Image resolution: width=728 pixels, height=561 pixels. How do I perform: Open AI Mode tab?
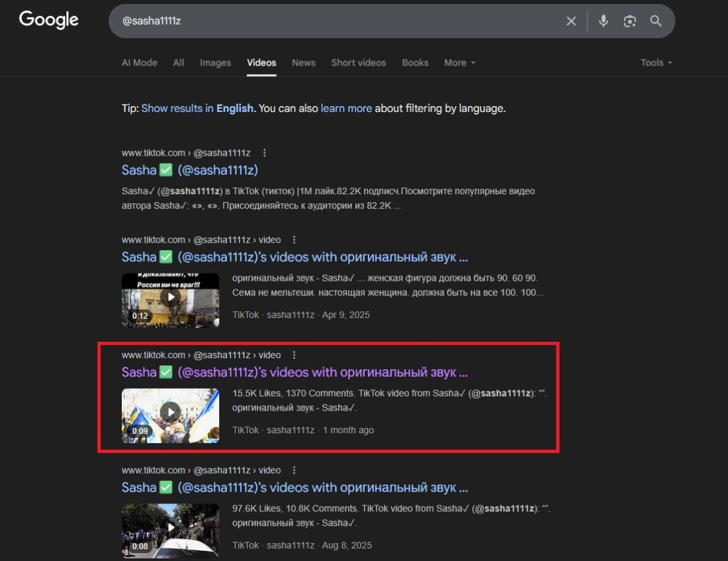pyautogui.click(x=139, y=63)
